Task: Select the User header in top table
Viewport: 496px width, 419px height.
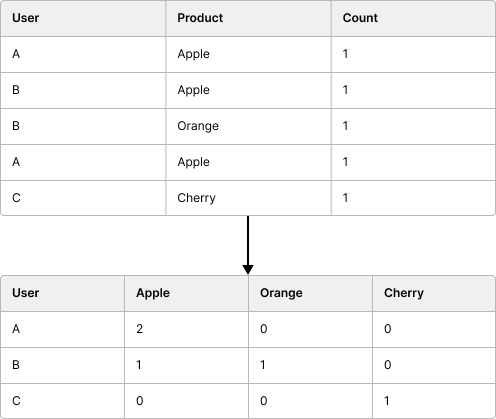Action: tap(83, 18)
